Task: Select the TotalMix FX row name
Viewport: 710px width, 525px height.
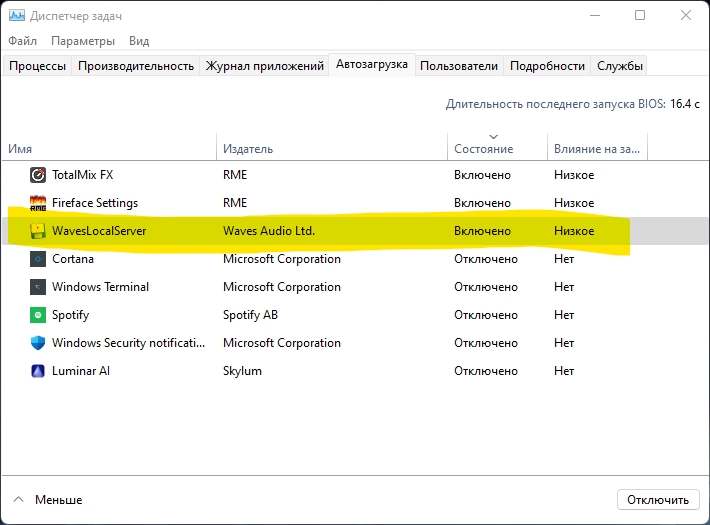Action: pyautogui.click(x=82, y=175)
